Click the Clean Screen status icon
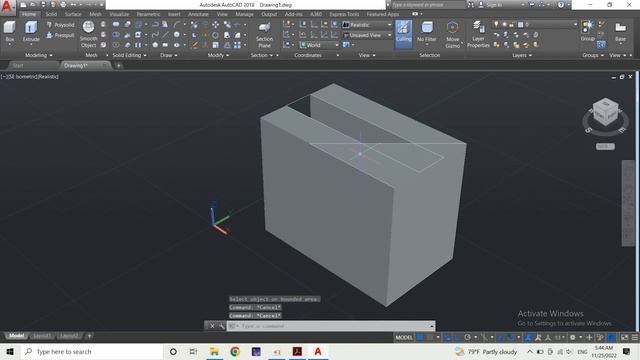 click(624, 338)
